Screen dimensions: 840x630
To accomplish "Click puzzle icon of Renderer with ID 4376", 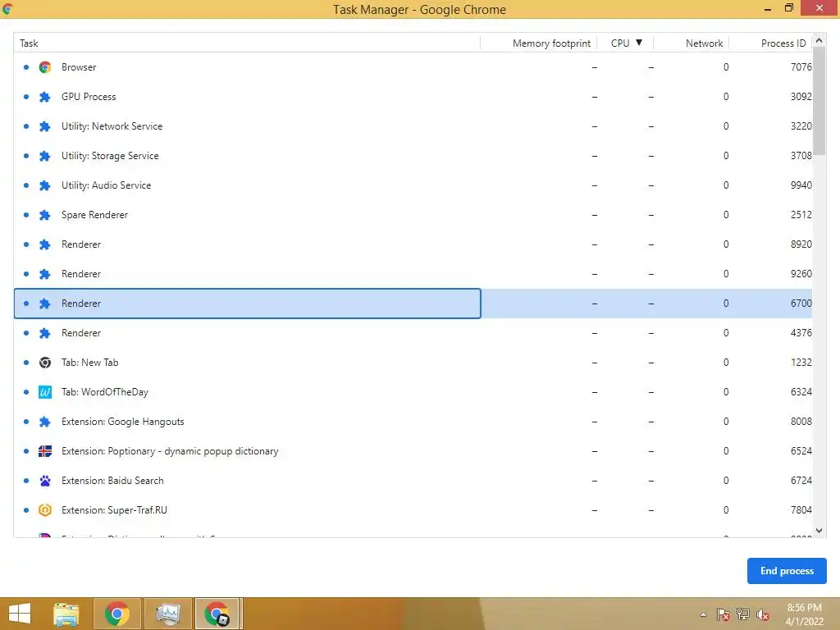I will [x=45, y=333].
